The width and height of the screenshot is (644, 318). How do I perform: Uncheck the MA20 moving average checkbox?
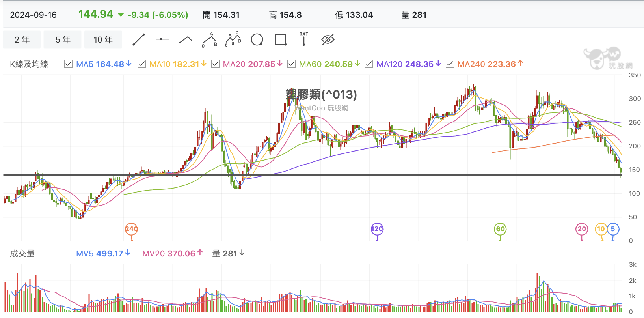coord(215,64)
